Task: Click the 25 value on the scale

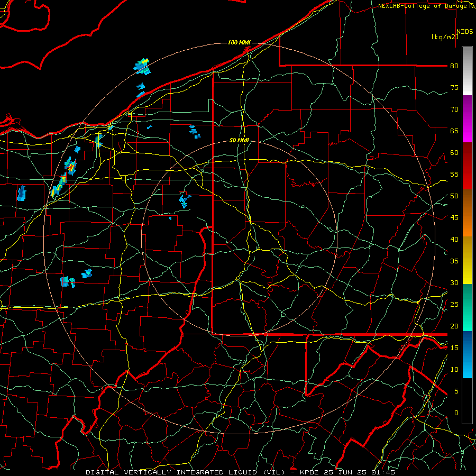Action: (x=454, y=305)
